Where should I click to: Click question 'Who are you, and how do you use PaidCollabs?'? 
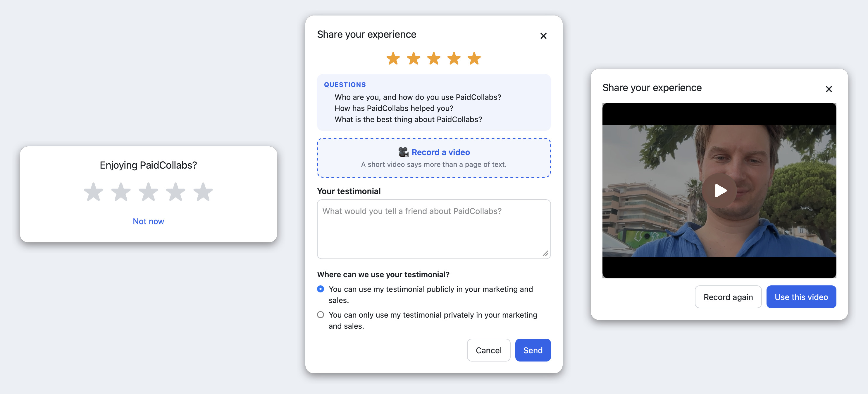click(x=418, y=97)
